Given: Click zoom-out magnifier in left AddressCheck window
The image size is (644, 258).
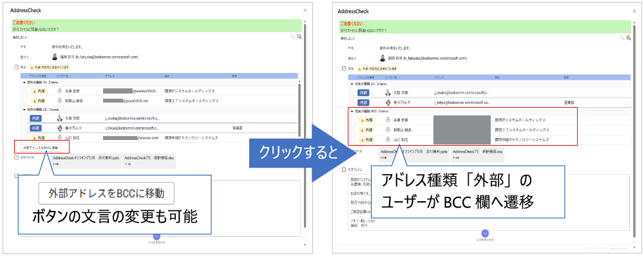Looking at the screenshot, I should tap(292, 37).
